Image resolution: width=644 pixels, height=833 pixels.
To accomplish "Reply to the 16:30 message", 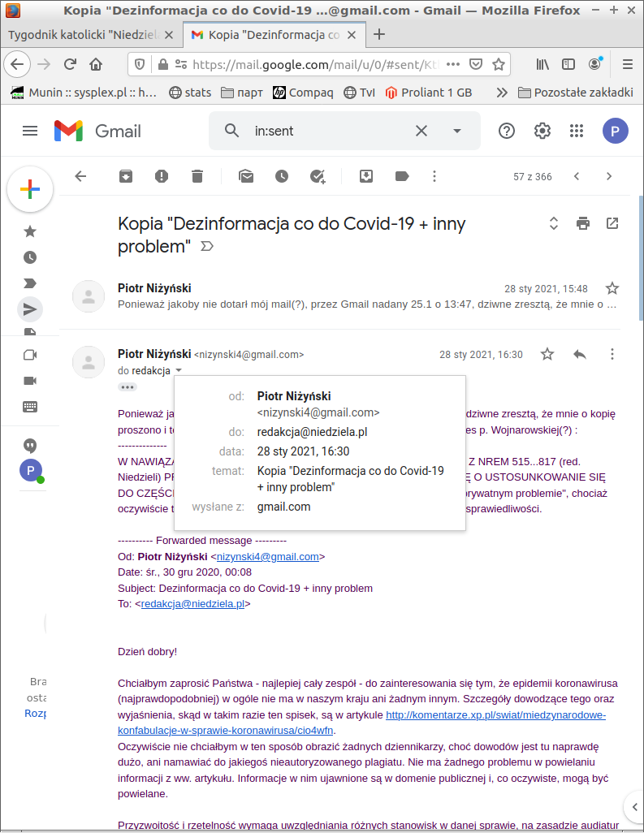I will pyautogui.click(x=579, y=354).
